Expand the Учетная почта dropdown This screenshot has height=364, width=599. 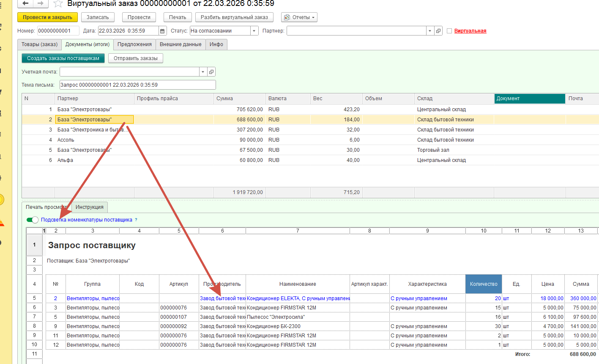pos(203,72)
